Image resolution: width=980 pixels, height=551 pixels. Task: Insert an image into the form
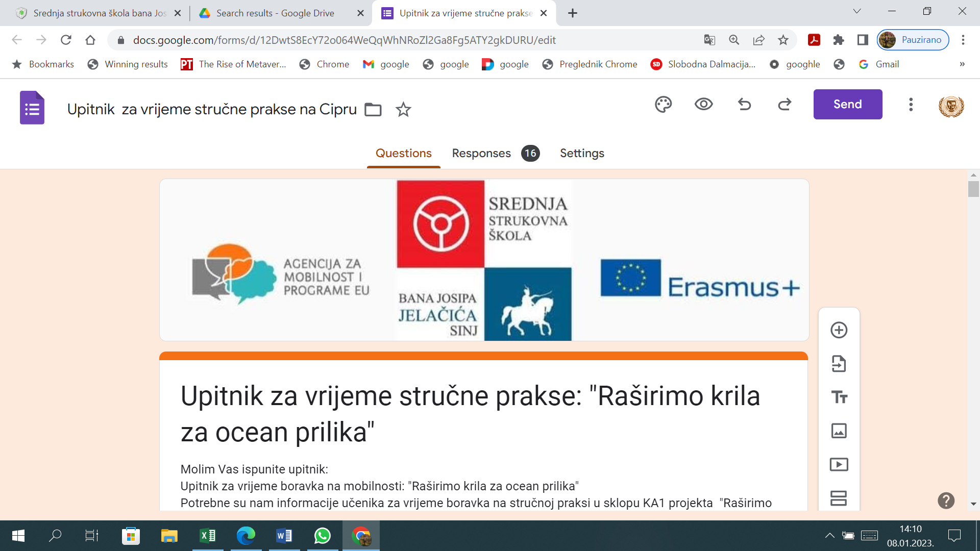tap(839, 431)
